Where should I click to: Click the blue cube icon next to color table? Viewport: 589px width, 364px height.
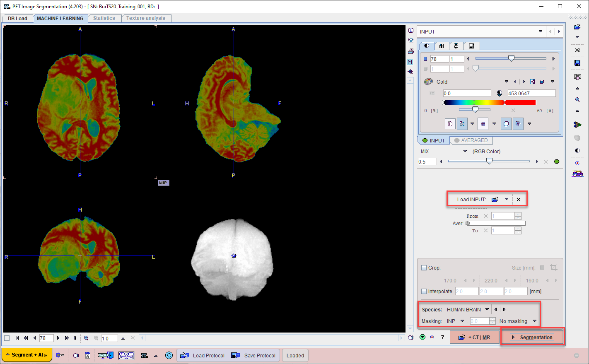click(x=542, y=82)
